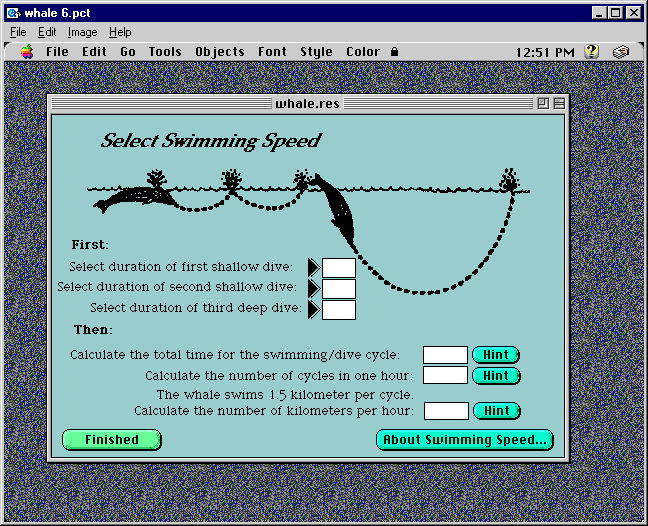This screenshot has height=526, width=648.
Task: Open the Image menu
Action: tap(83, 32)
